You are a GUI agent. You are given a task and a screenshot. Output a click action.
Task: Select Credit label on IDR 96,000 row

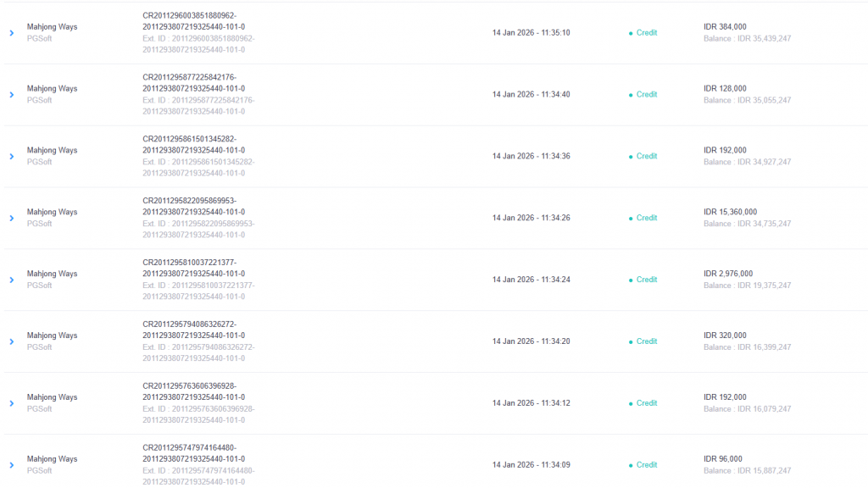pos(646,465)
